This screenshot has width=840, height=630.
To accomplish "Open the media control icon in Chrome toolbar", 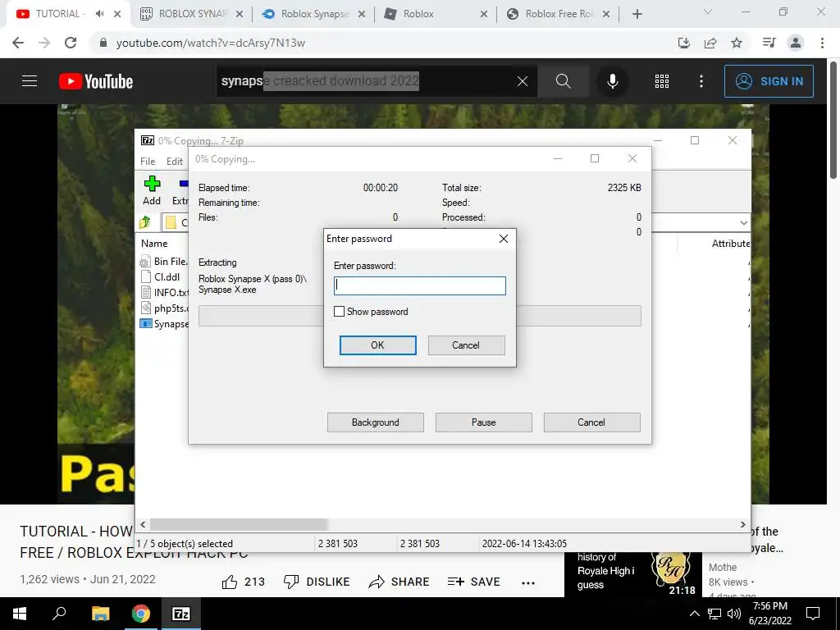I will point(769,43).
